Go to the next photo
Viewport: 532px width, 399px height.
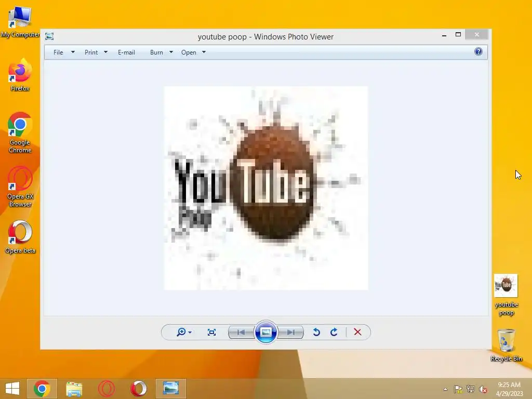pyautogui.click(x=290, y=332)
